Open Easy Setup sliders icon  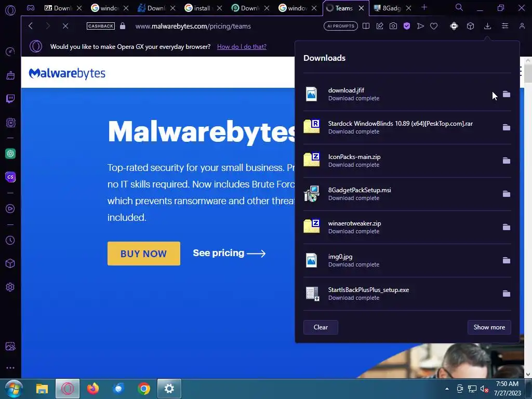click(x=505, y=26)
